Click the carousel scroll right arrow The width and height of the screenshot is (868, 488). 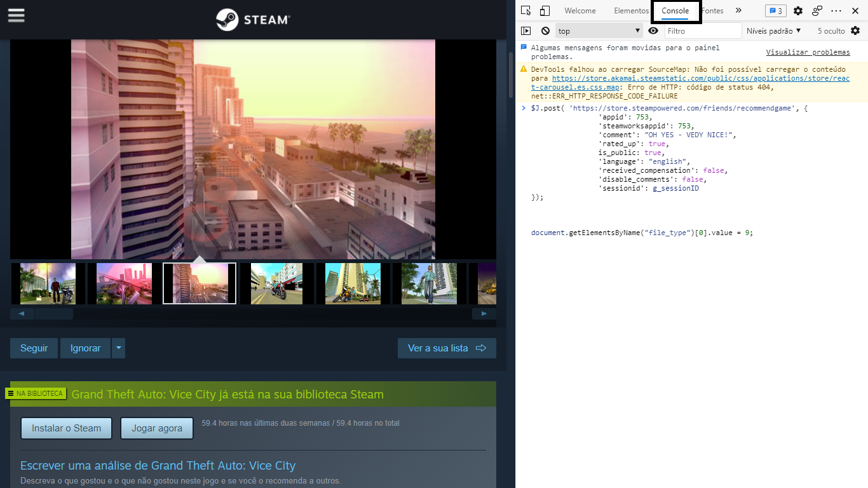click(x=484, y=313)
